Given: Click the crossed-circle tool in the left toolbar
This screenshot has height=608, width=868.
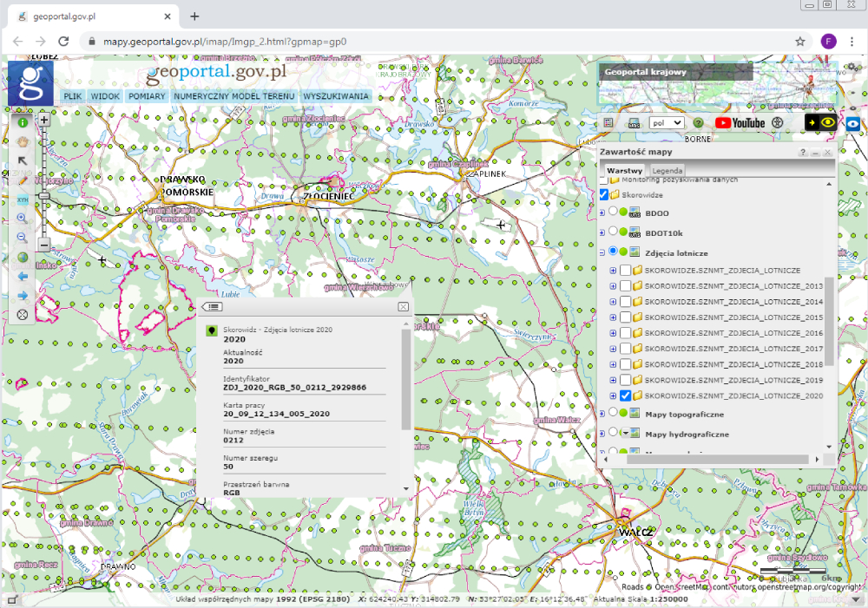Looking at the screenshot, I should click(x=23, y=315).
